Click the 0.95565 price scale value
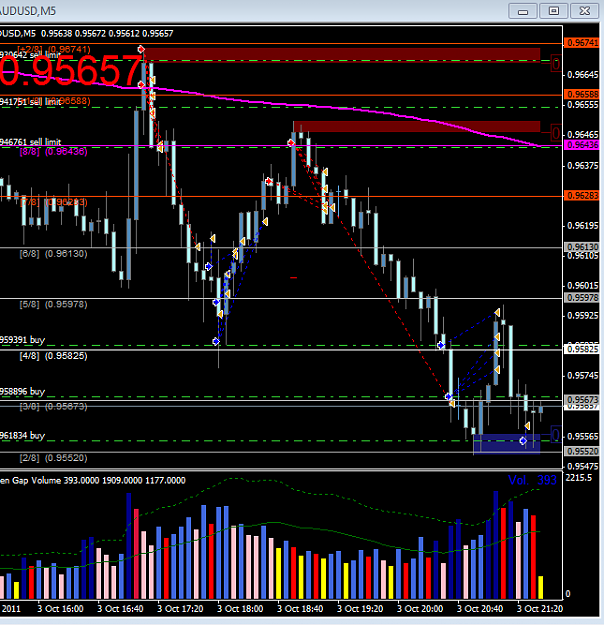This screenshot has width=604, height=625. tap(582, 436)
